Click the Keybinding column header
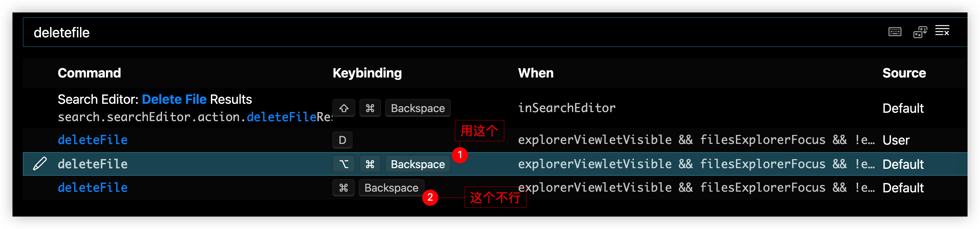Screen dimensions: 980x229 point(367,73)
